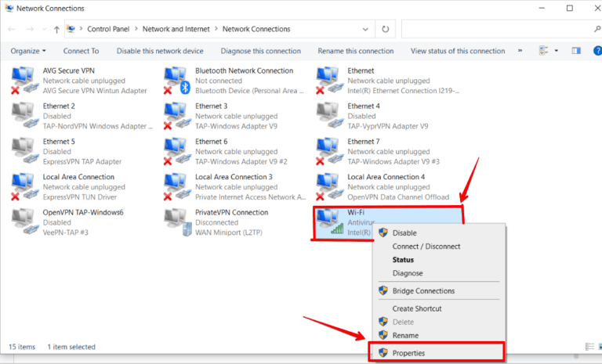Click Rename this connection in toolbar
Screen dimensions: 602x364
pyautogui.click(x=355, y=51)
